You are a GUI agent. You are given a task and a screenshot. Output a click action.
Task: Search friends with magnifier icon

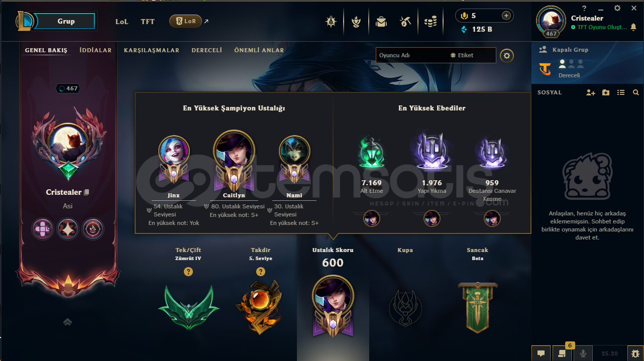click(636, 92)
